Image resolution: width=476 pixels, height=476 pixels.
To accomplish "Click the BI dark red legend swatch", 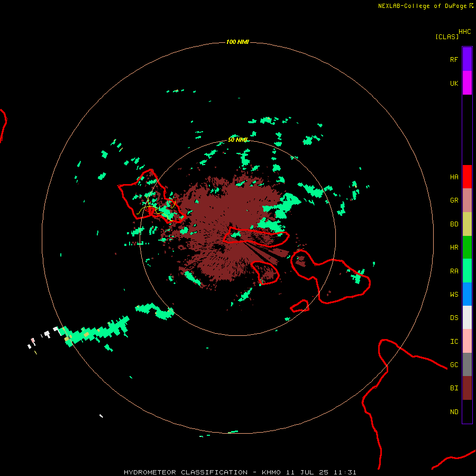I will [x=467, y=388].
